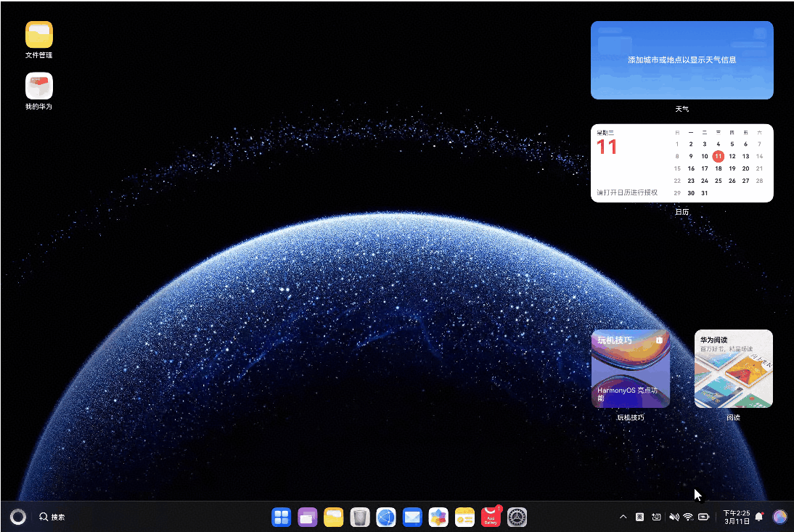Open the Settings gear in dock
This screenshot has height=532, width=794.
coord(517,517)
